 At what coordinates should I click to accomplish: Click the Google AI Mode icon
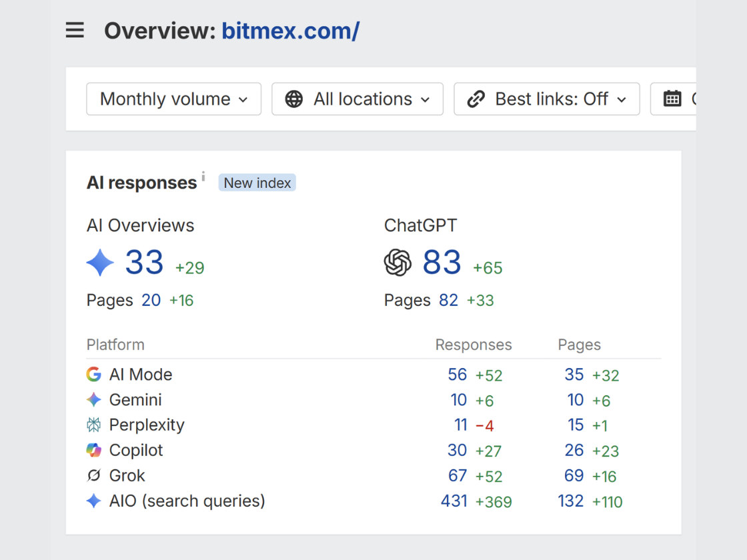[94, 374]
